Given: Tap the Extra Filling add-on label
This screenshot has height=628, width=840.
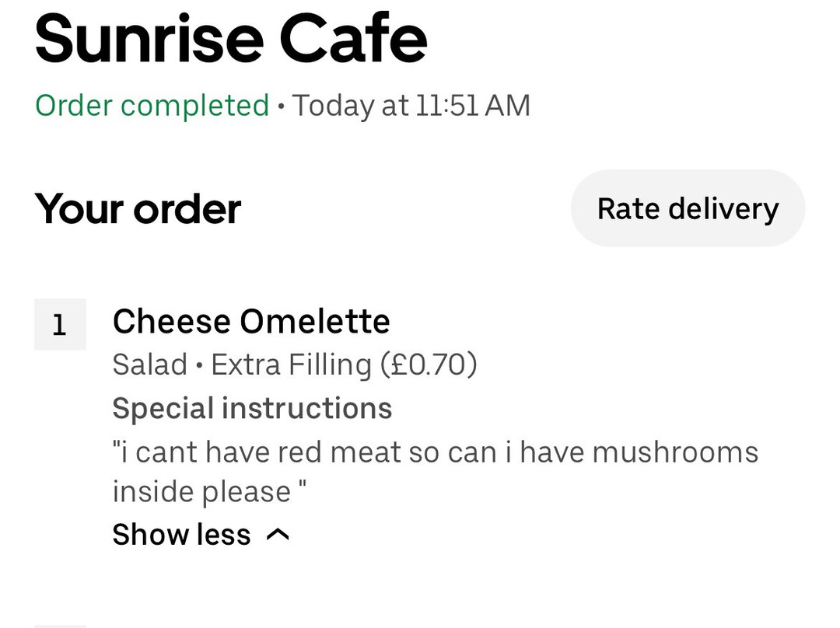Looking at the screenshot, I should [x=291, y=365].
